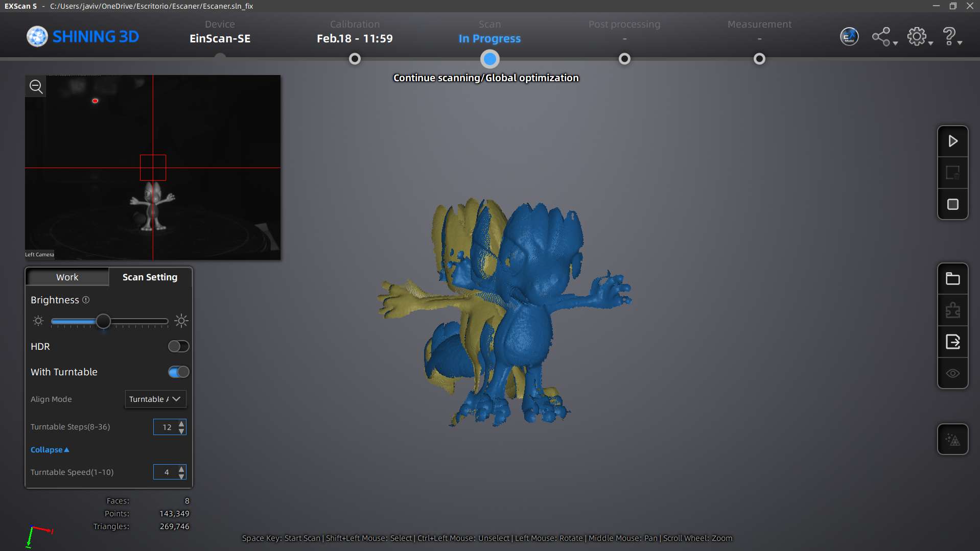Increase Turntable Speed value
The width and height of the screenshot is (980, 551).
coord(181,469)
